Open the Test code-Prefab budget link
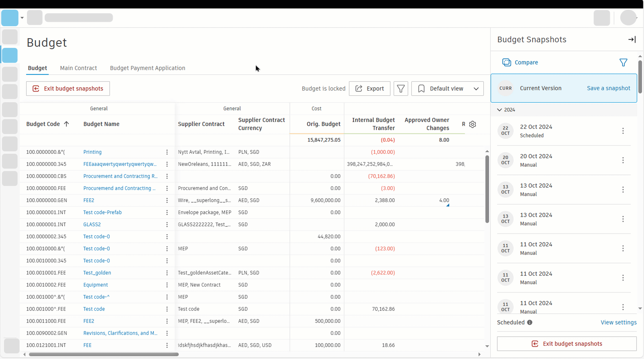The width and height of the screenshot is (644, 359). [x=103, y=212]
